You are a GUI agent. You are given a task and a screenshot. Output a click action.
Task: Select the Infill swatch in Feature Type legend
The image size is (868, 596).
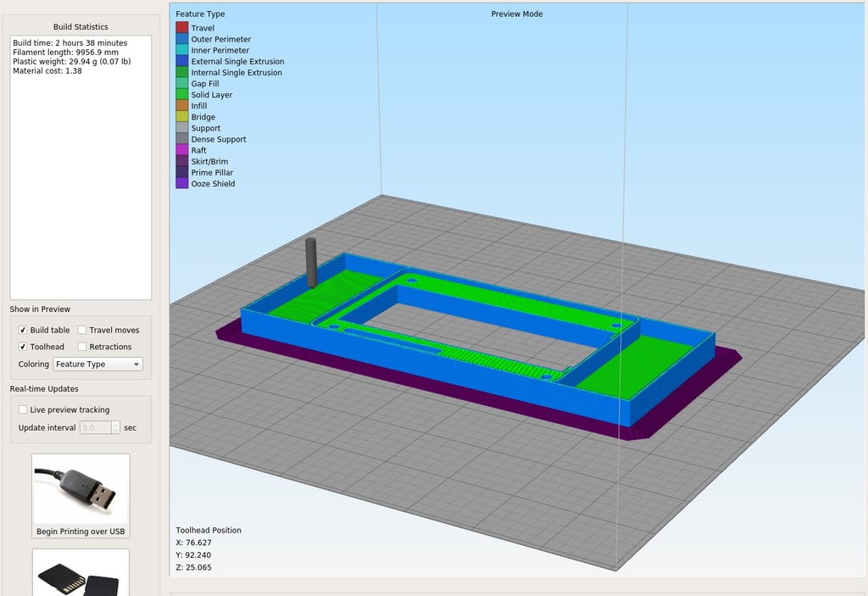181,105
